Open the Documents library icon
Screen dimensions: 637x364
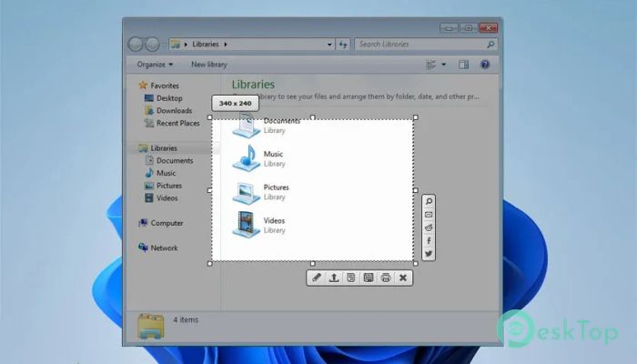(x=247, y=126)
